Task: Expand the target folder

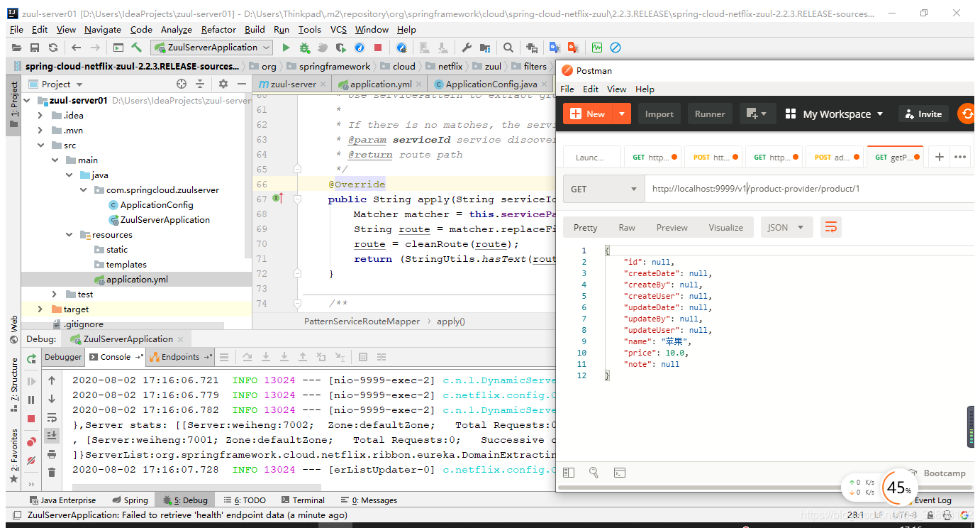Action: (41, 309)
